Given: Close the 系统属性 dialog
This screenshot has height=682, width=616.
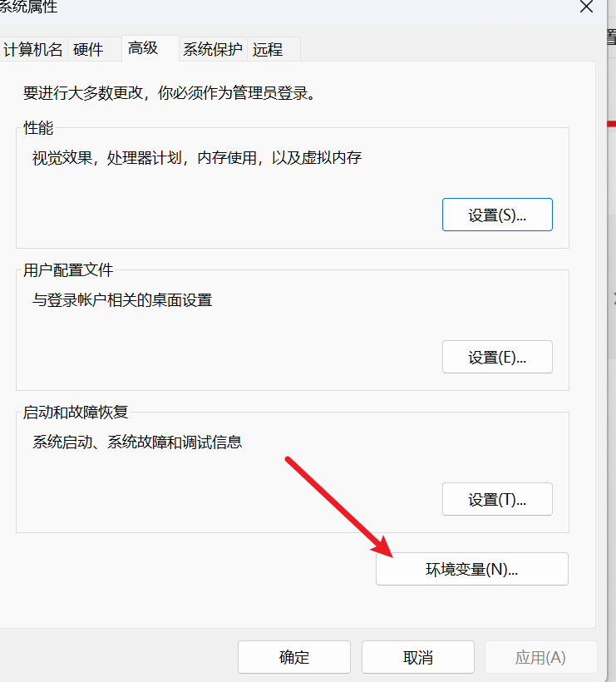Looking at the screenshot, I should [586, 7].
